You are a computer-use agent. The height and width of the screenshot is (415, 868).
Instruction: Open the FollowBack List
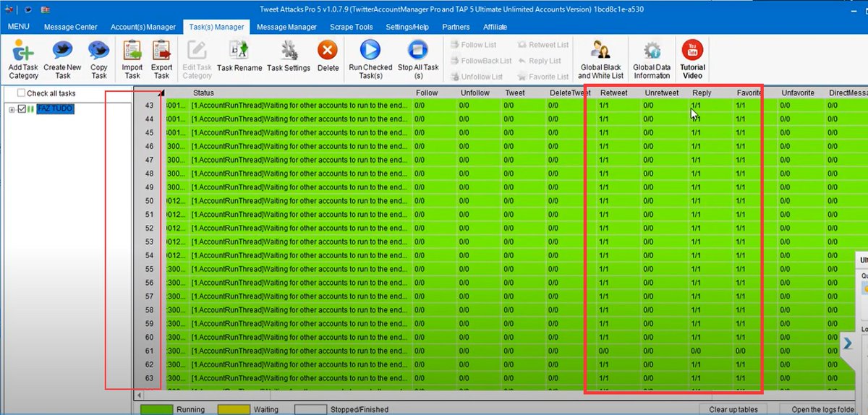[480, 61]
